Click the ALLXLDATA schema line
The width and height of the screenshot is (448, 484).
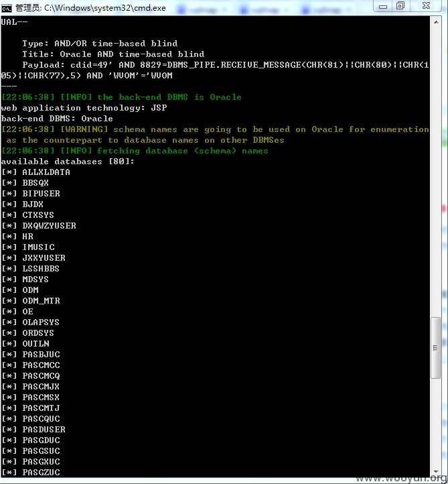[x=35, y=172]
